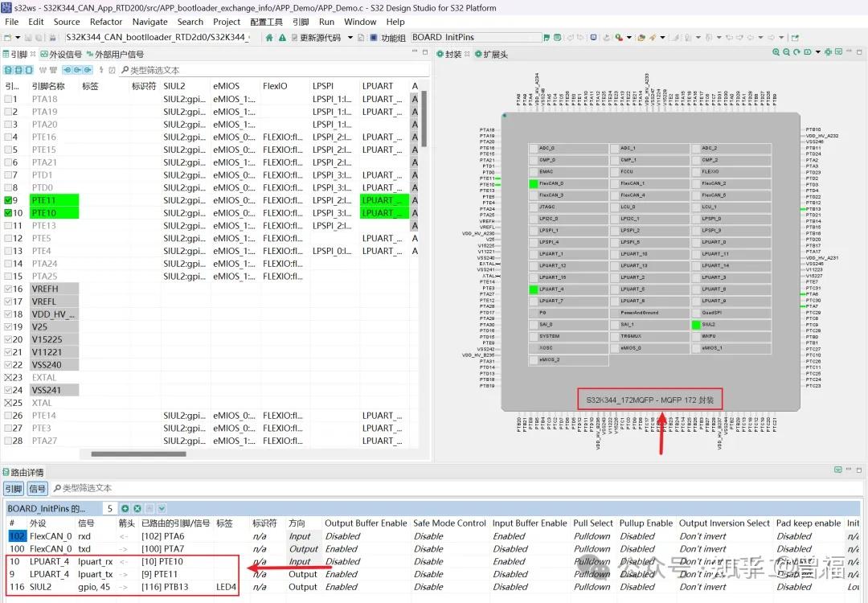
Task: Remove the selected routing row
Action: 137,509
